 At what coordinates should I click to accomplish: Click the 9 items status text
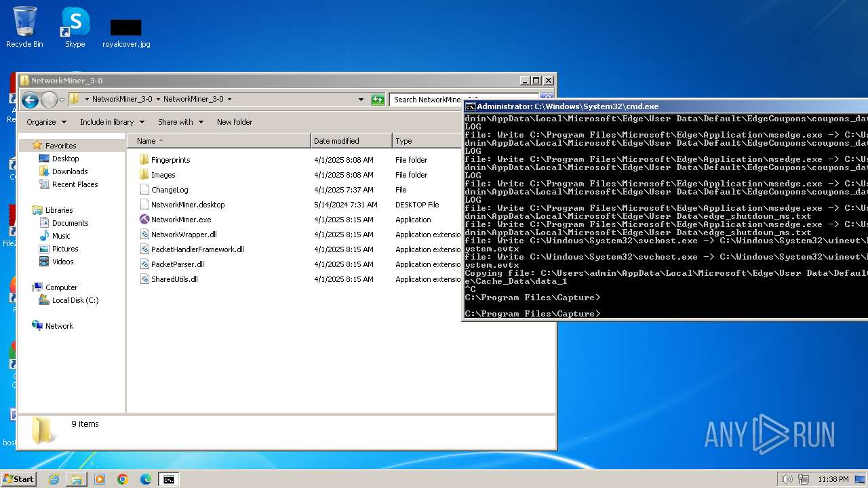point(85,424)
